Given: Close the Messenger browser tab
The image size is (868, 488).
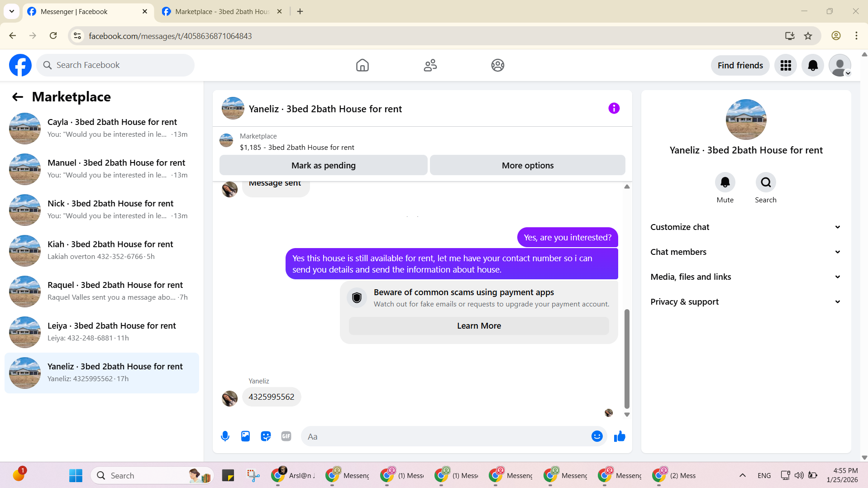Looking at the screenshot, I should (x=145, y=12).
